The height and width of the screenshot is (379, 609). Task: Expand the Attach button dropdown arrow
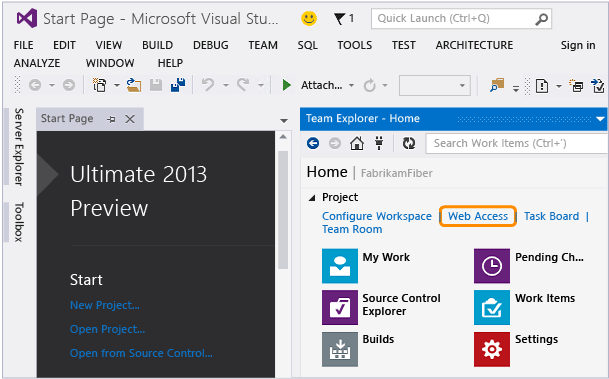(351, 85)
